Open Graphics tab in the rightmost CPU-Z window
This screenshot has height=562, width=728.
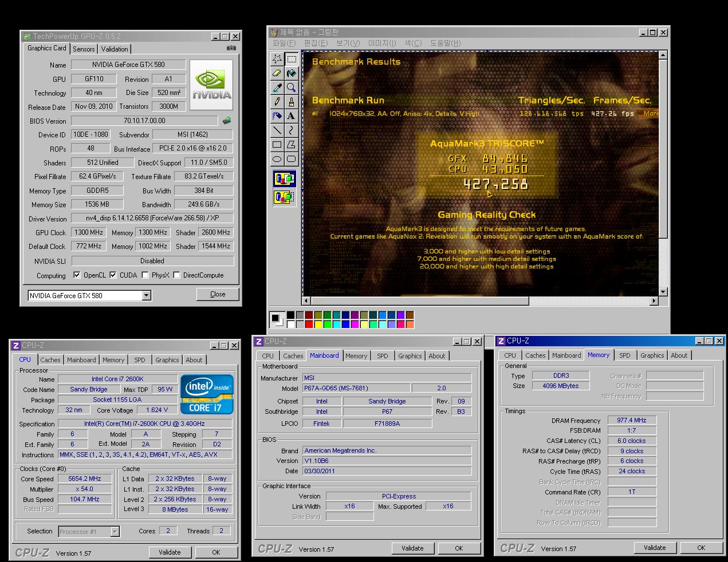(652, 355)
